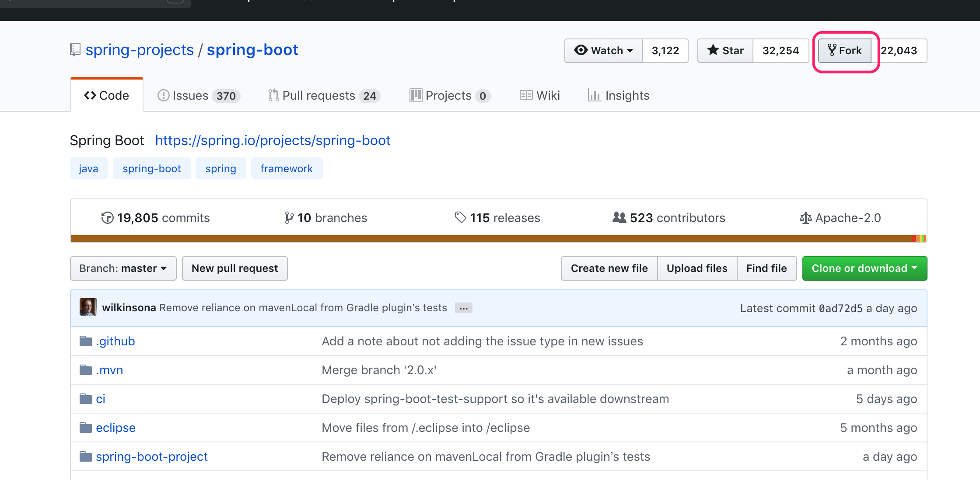Click the star icon on Star button

pos(713,50)
